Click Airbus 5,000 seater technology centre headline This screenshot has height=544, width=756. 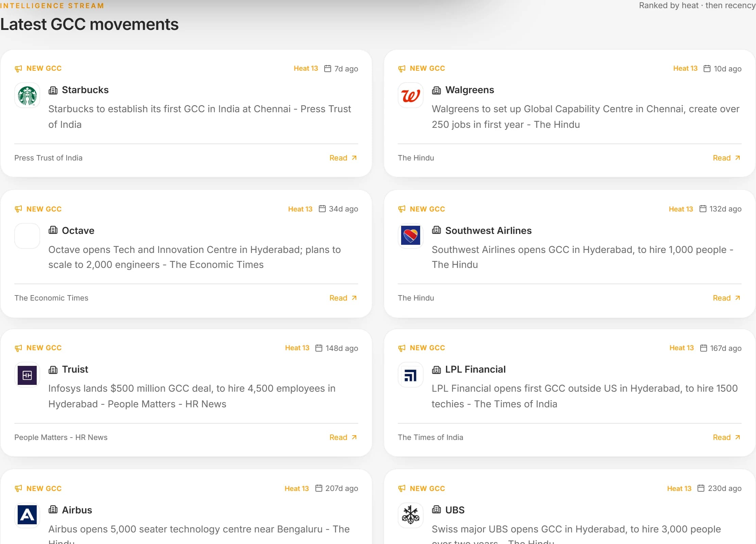[199, 535]
